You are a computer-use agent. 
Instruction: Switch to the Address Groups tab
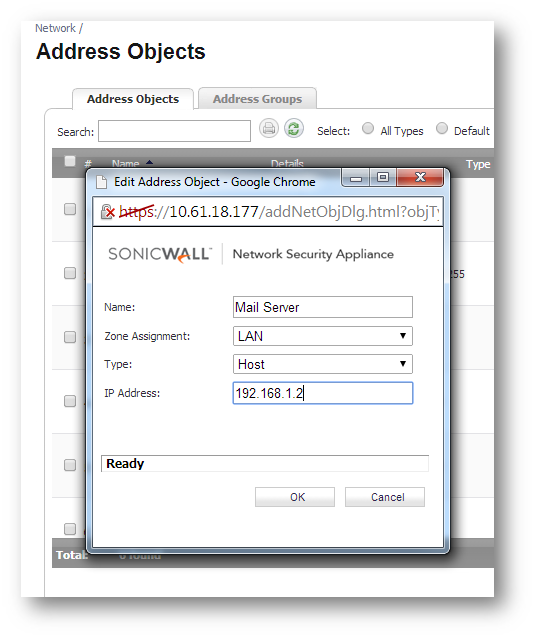click(257, 99)
